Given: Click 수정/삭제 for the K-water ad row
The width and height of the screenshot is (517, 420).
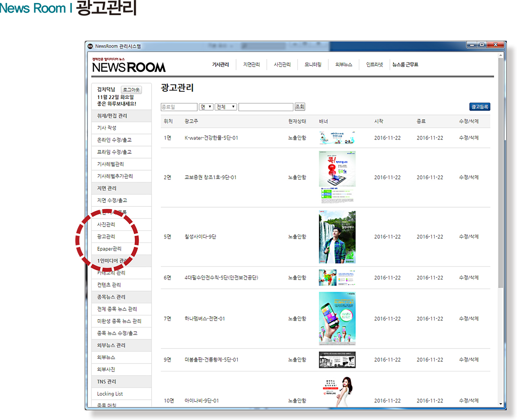Looking at the screenshot, I should (x=469, y=138).
